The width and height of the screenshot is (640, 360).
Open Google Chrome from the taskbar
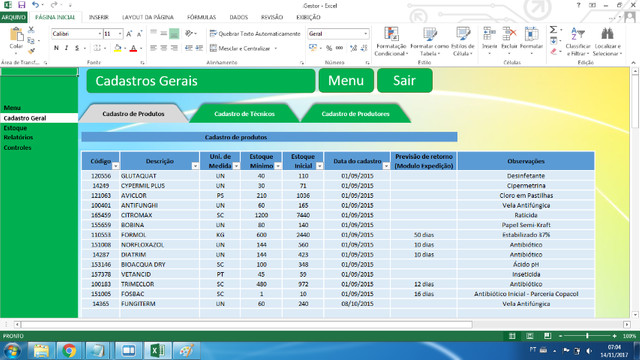[x=69, y=351]
